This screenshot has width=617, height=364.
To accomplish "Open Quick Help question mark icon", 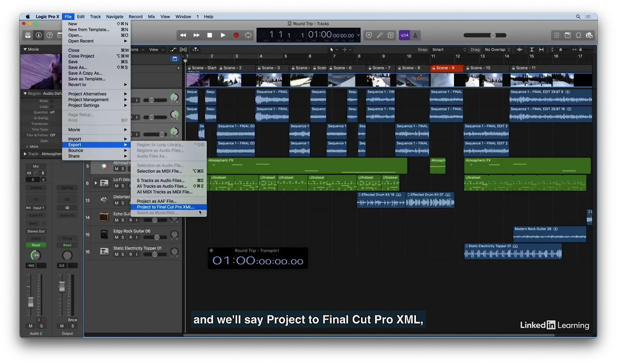I will (49, 35).
